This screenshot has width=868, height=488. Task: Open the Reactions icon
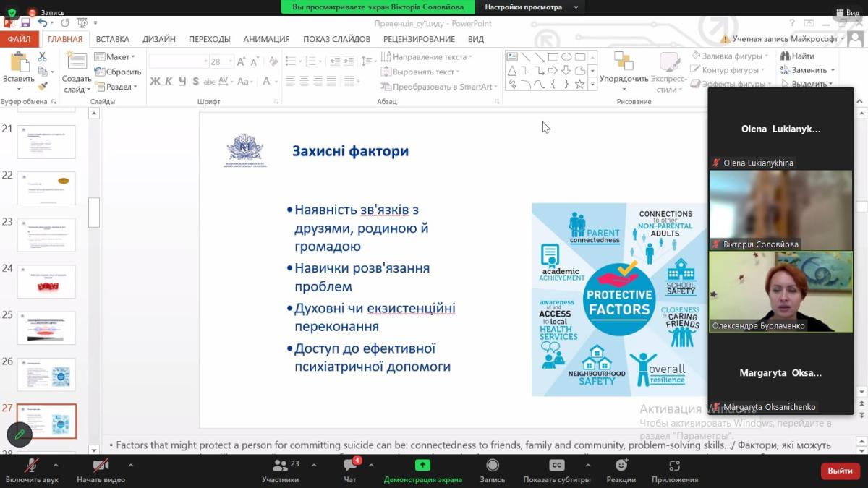(621, 466)
